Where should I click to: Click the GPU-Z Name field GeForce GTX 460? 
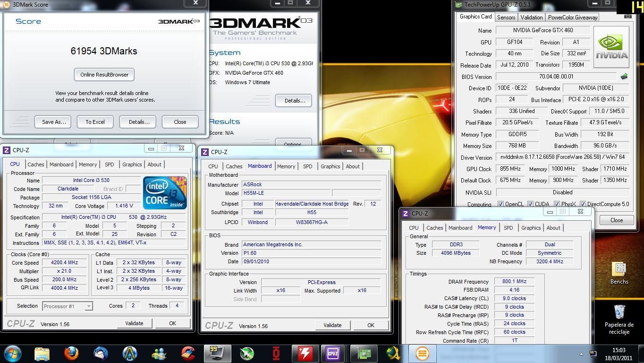[x=542, y=30]
